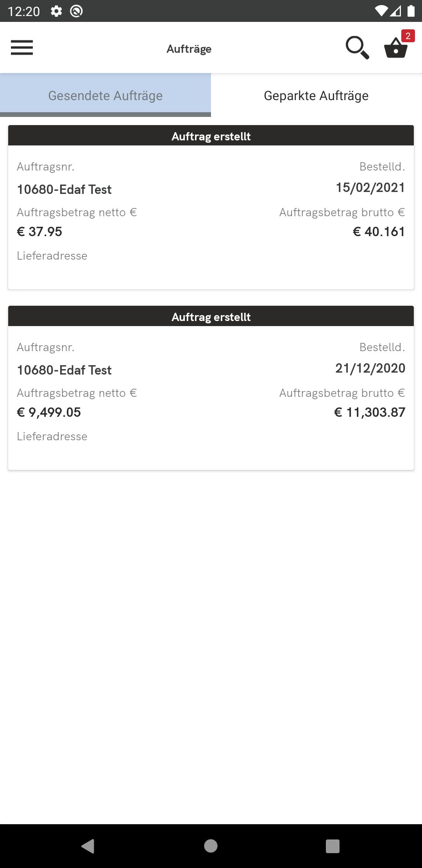Screen dimensions: 422x868
Task: Open the hamburger navigation menu
Action: click(x=22, y=48)
